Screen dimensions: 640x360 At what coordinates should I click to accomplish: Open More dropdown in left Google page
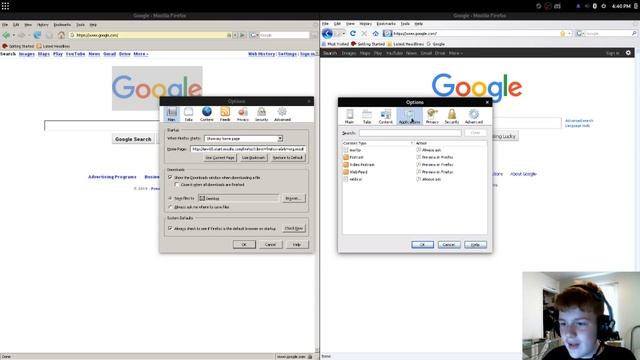coord(140,54)
